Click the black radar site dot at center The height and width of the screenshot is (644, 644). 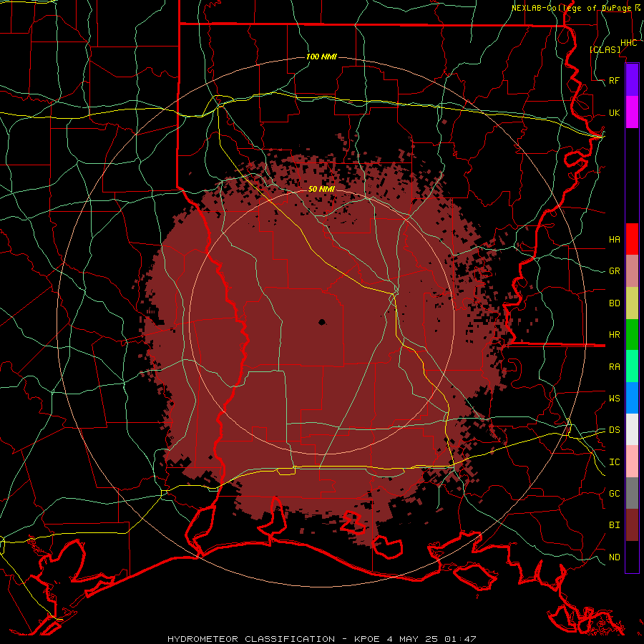coord(322,323)
